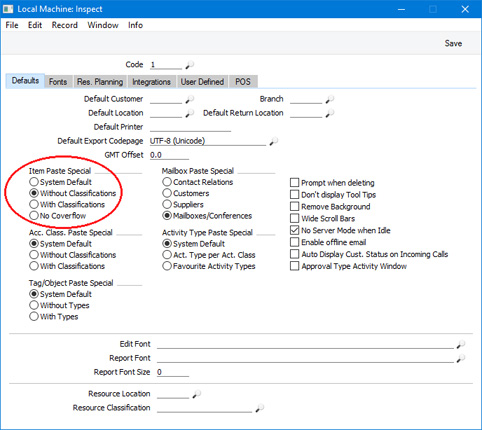
Task: Open the Record menu
Action: (64, 25)
